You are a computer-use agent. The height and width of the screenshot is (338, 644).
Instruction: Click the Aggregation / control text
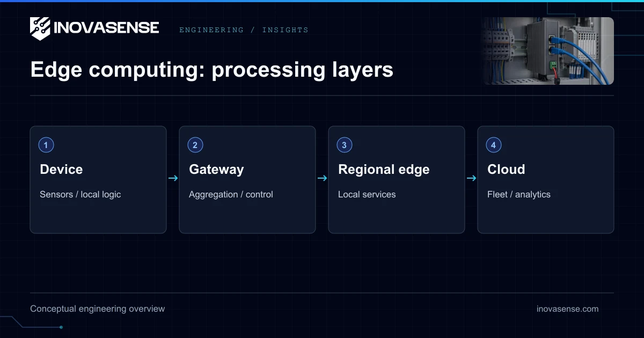coord(231,194)
